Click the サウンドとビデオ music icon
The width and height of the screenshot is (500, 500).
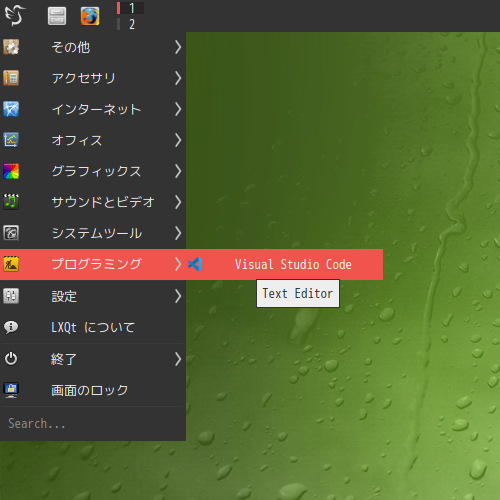[x=11, y=202]
